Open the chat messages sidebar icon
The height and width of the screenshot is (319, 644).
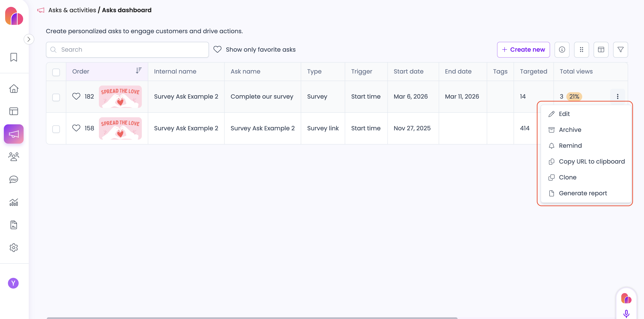click(14, 179)
